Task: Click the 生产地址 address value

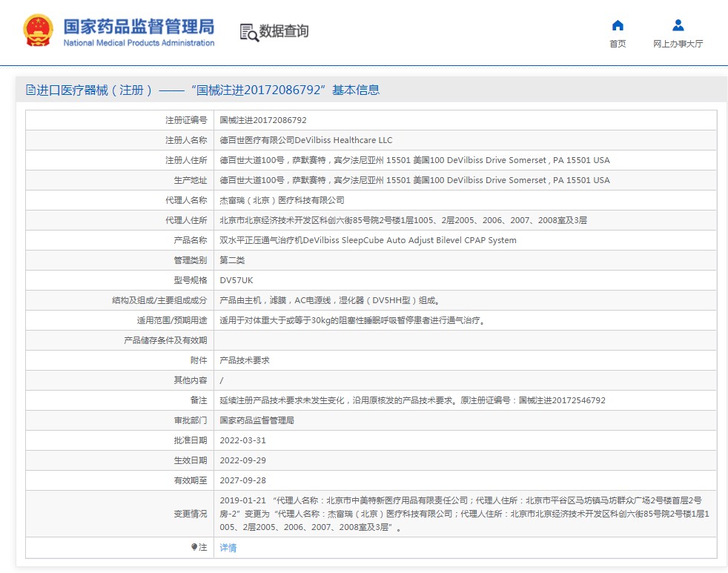Action: point(414,180)
